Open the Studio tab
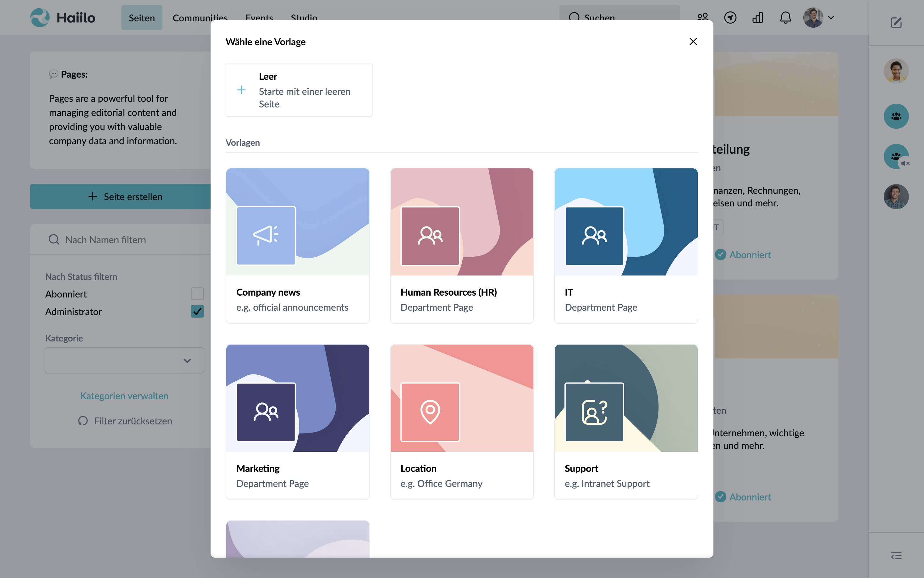This screenshot has height=578, width=924. click(x=304, y=18)
